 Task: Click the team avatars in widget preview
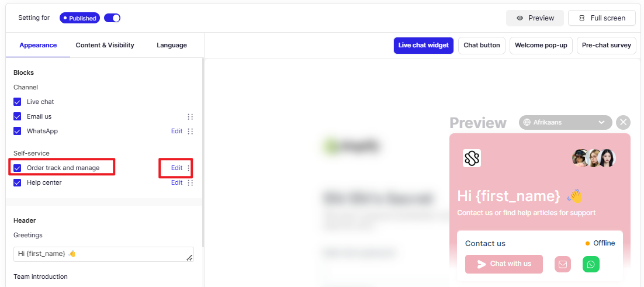[x=594, y=158]
